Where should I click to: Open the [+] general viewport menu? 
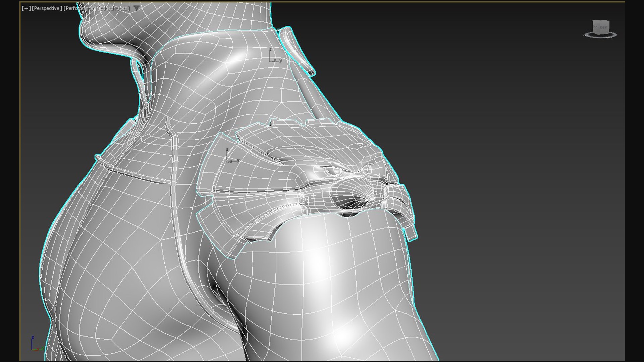[x=26, y=8]
